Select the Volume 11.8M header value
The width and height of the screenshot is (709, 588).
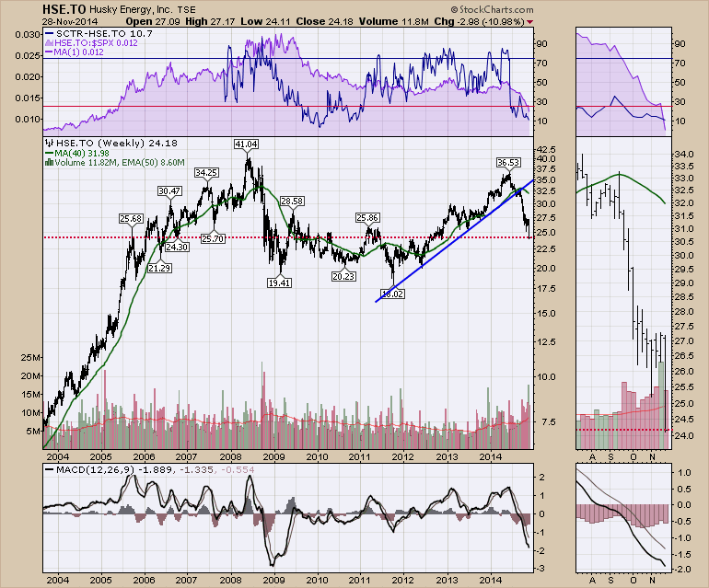(x=393, y=21)
